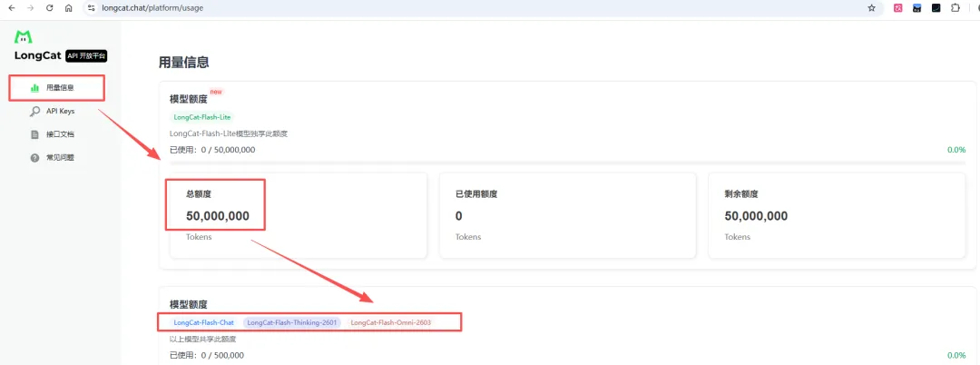
Task: Reload the page with refresh icon
Action: (49, 8)
